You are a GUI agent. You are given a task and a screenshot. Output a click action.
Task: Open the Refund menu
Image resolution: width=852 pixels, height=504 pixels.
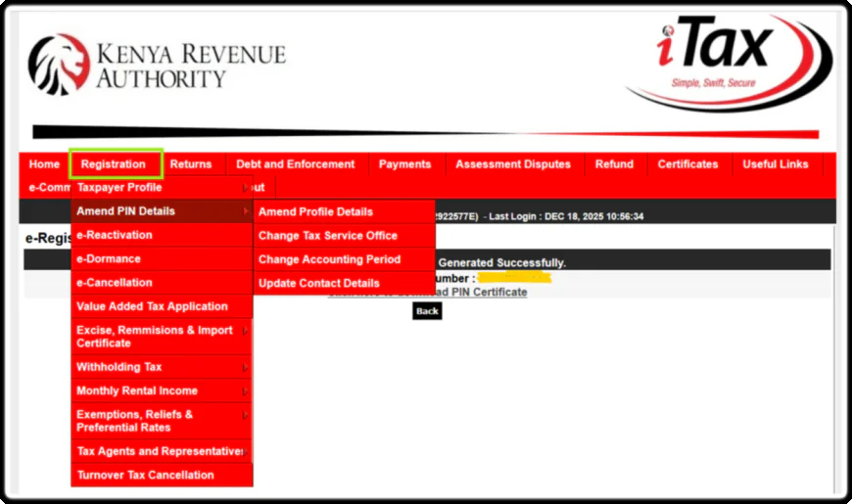614,164
